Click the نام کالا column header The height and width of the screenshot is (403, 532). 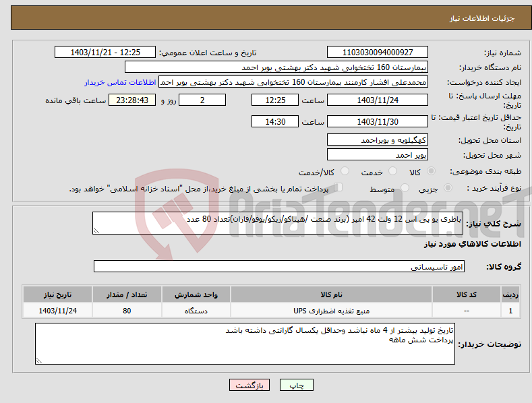[331, 294]
